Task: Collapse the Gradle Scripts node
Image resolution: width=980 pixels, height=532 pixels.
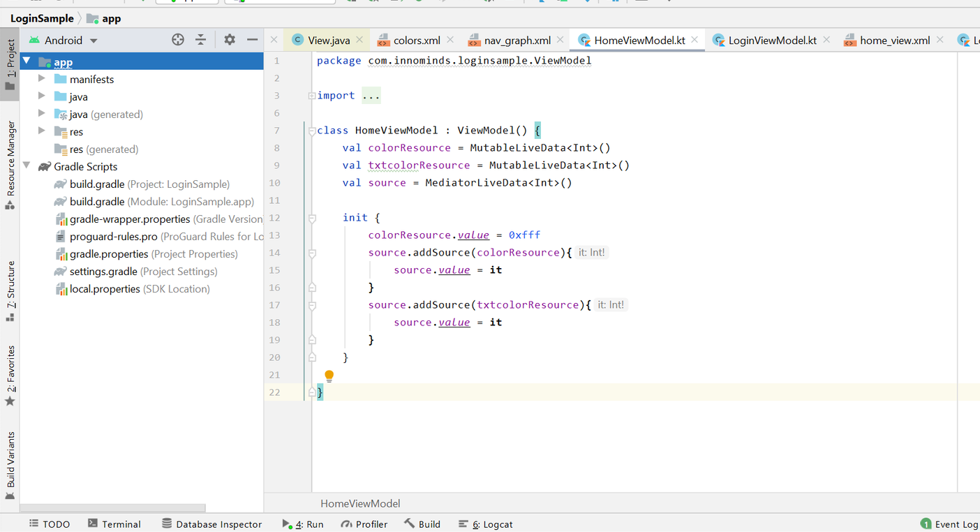Action: pyautogui.click(x=27, y=166)
